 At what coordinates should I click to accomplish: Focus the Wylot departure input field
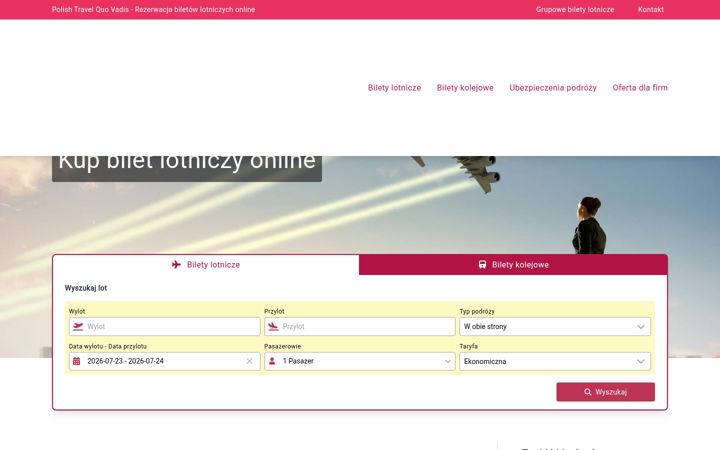[164, 326]
